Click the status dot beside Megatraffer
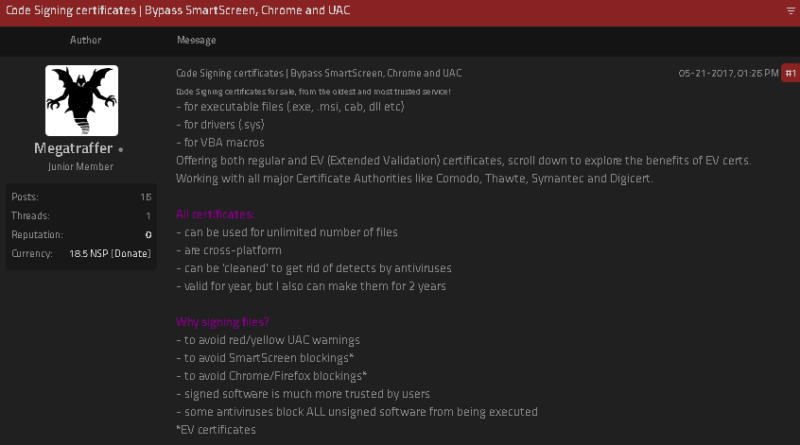Screen dimensions: 800x445 (x=121, y=150)
